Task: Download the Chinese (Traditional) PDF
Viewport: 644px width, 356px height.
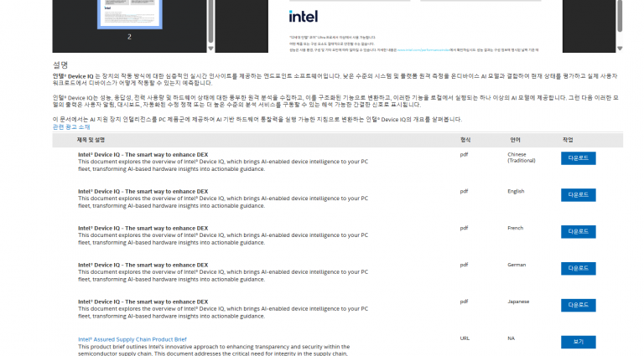Action: [578, 158]
